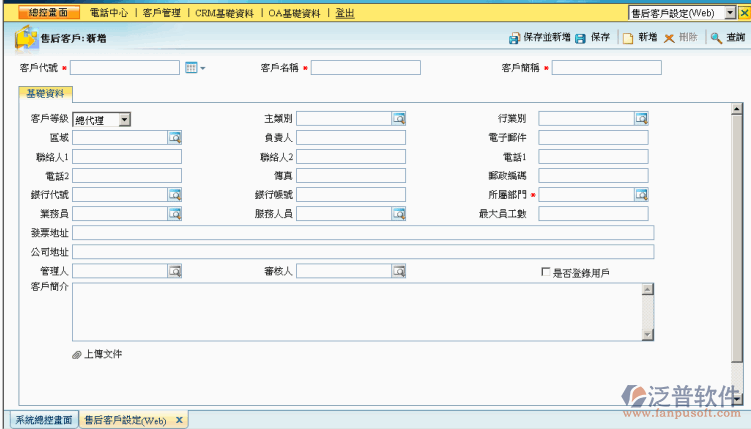Focus the 銀行帳號 input field
Screen dimensions: 751x429
coord(351,195)
